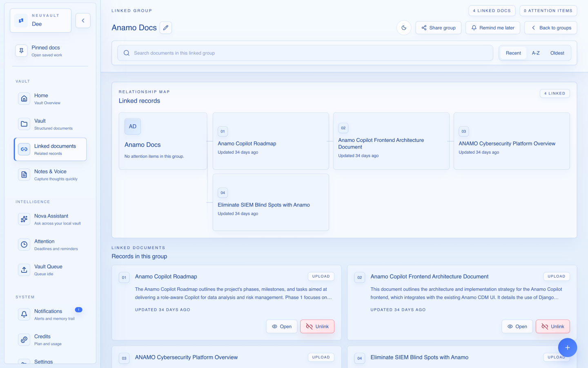Screen dimensions: 588x368
Task: Go Back to groups
Action: (x=551, y=28)
